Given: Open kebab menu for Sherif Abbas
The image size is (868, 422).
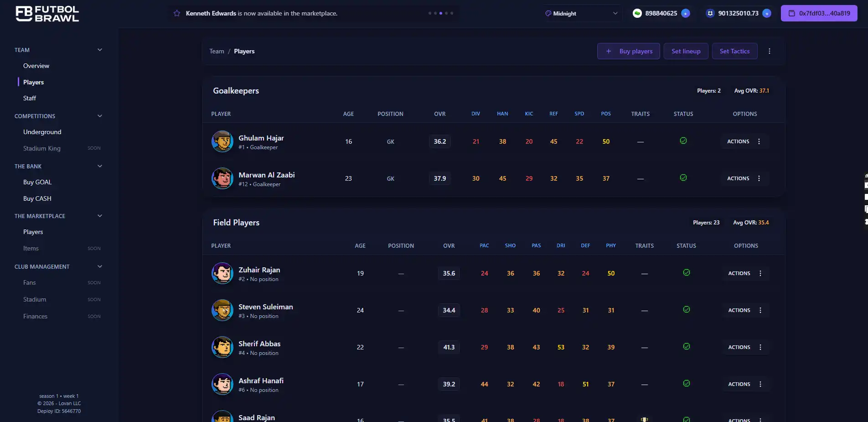Looking at the screenshot, I should [760, 347].
